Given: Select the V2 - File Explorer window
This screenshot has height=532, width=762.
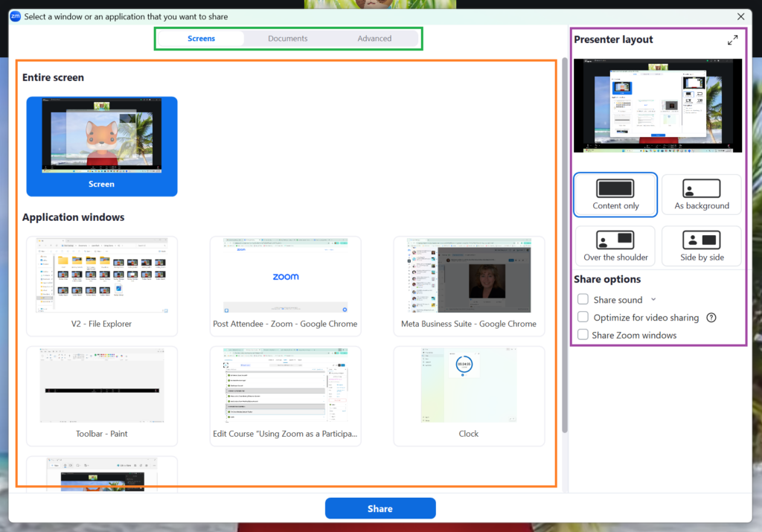Looking at the screenshot, I should (101, 286).
